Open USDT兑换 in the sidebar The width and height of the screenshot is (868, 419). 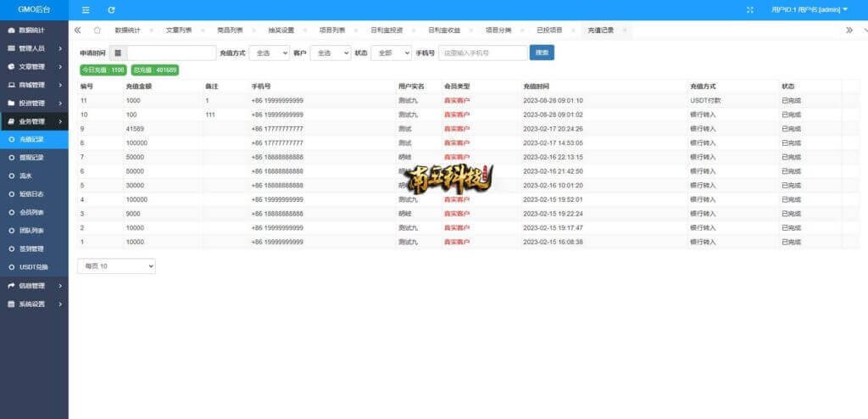pos(34,266)
